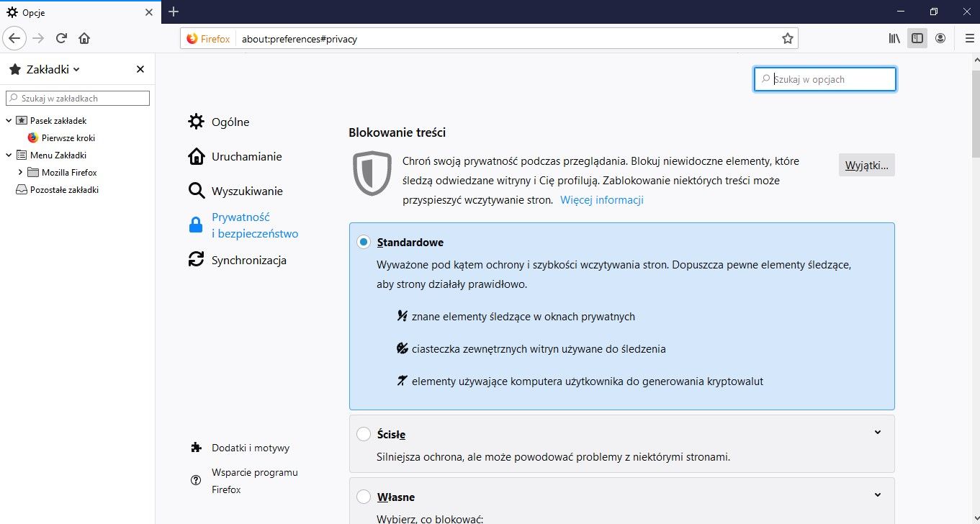Close the Zakładki sidebar panel
The image size is (980, 524).
click(x=140, y=69)
